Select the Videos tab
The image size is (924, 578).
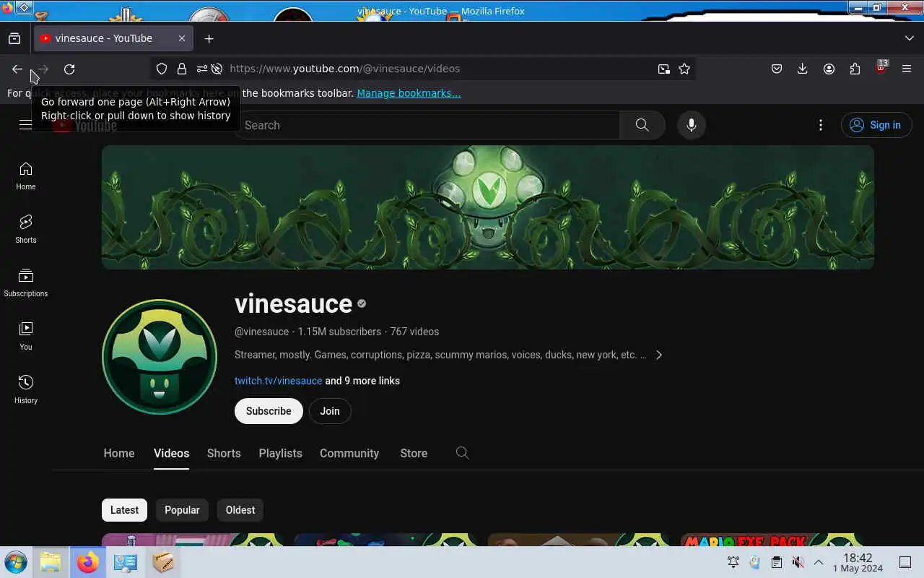[x=171, y=453]
